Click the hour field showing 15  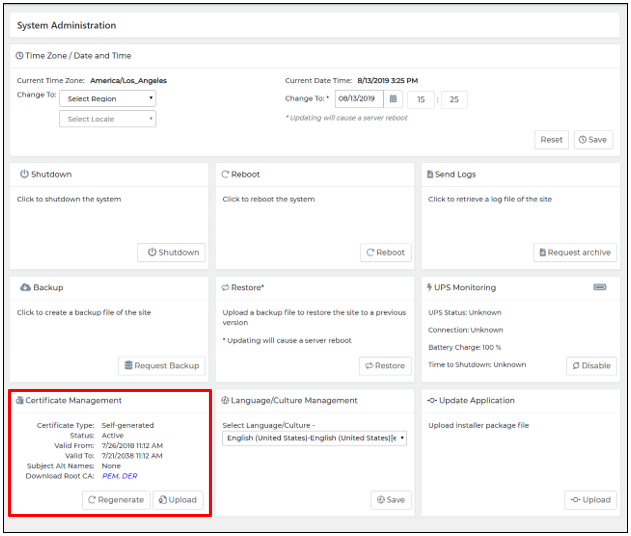pos(420,99)
